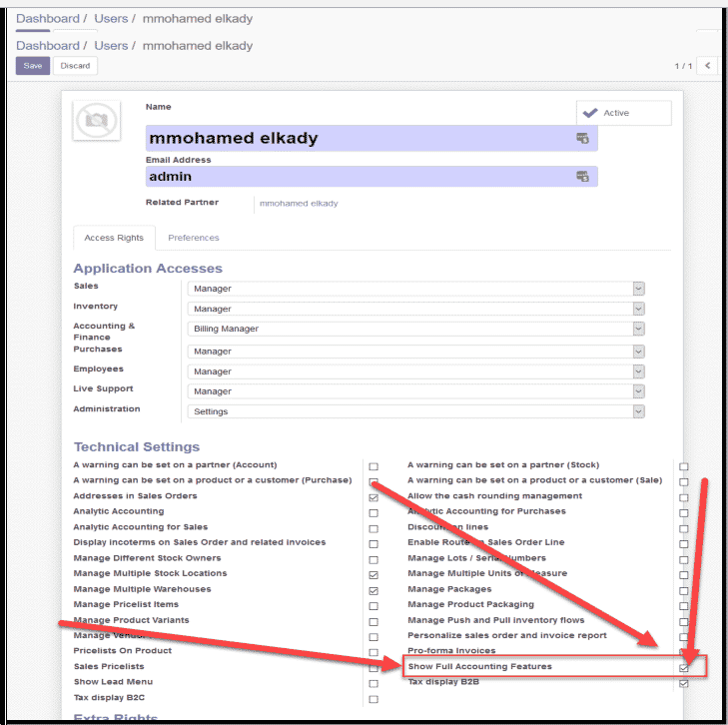
Task: Toggle A warning on a partner (Account) checkbox
Action: click(x=373, y=466)
